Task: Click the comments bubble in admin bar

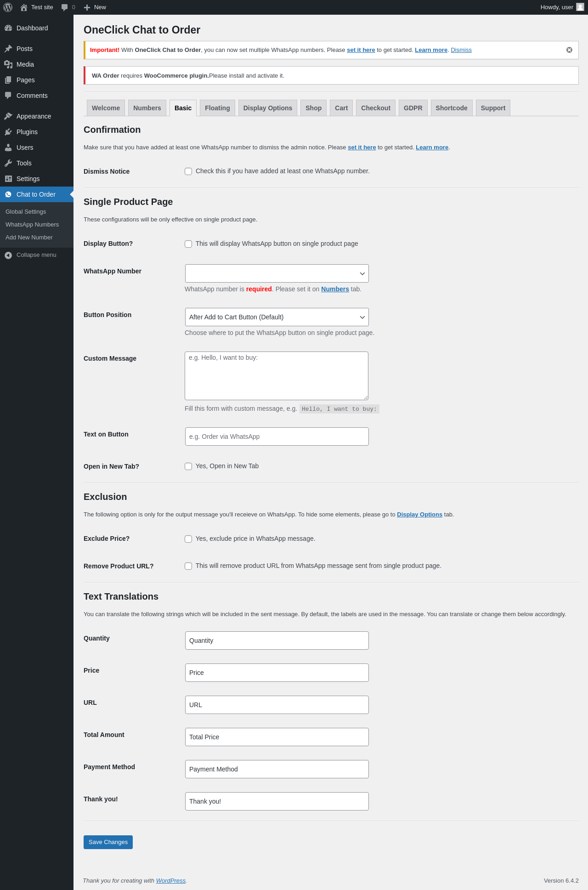Action: [x=65, y=7]
